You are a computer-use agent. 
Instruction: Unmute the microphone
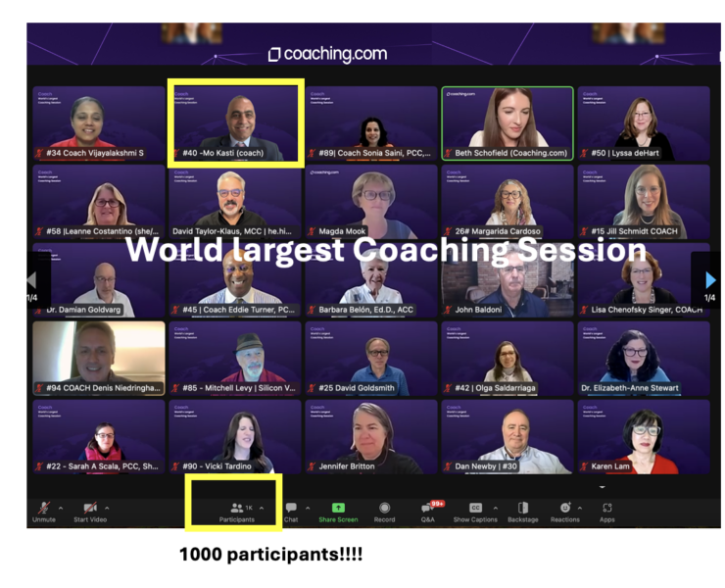point(44,509)
